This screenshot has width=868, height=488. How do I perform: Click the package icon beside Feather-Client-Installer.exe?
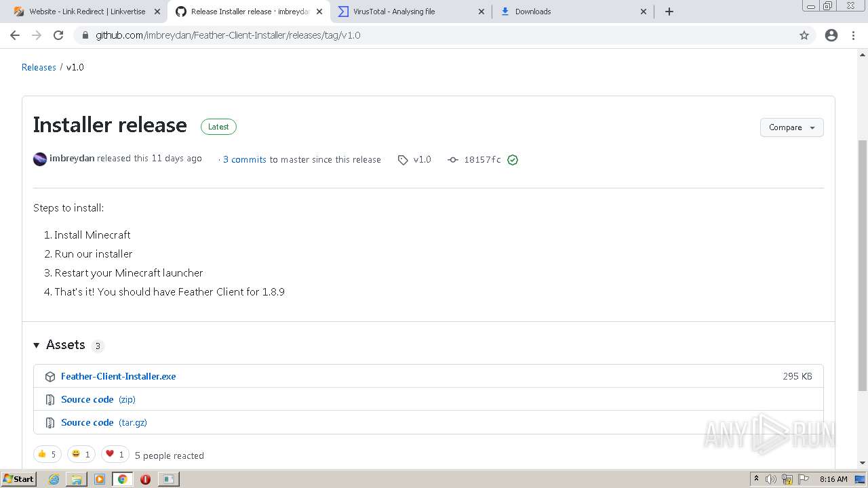point(50,377)
